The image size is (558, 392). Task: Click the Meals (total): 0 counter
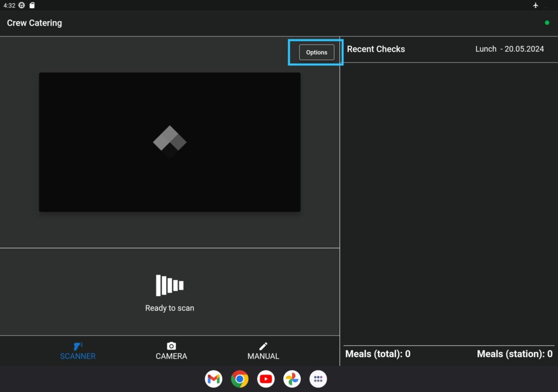378,354
